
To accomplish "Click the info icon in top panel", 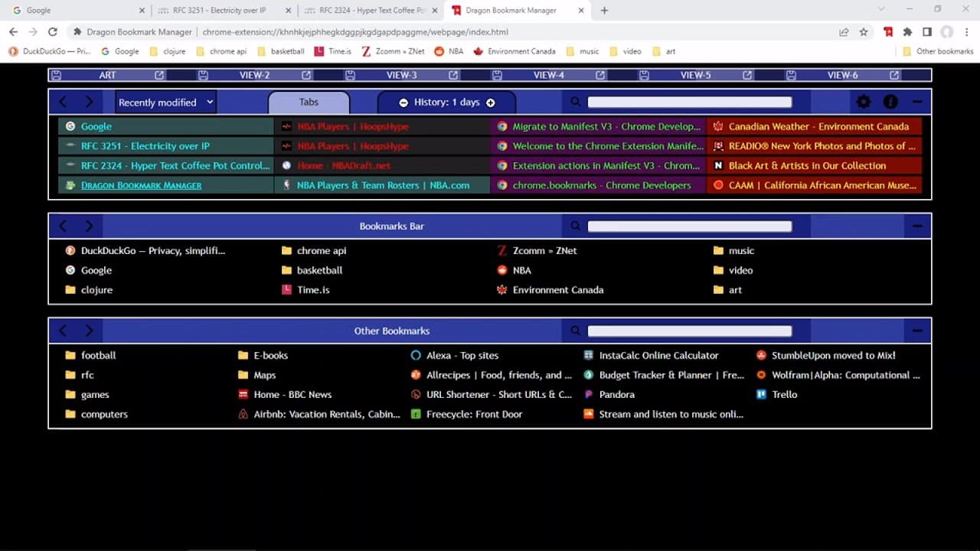I will [x=890, y=102].
